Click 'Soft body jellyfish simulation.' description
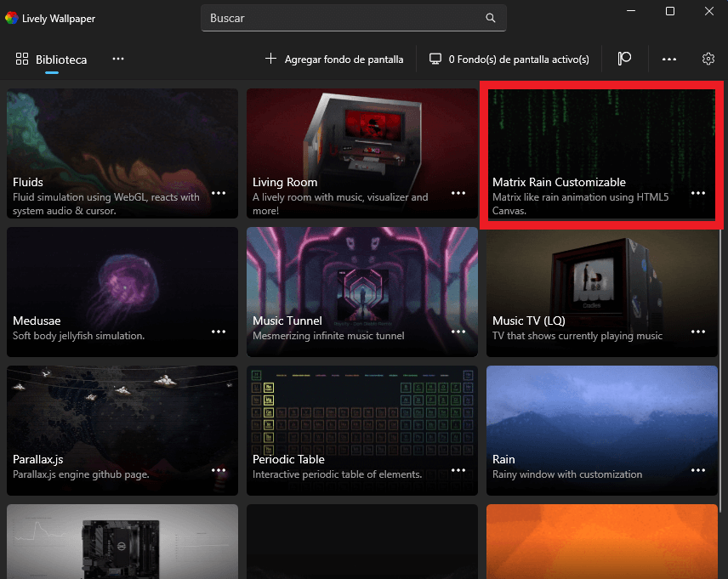 coord(78,336)
